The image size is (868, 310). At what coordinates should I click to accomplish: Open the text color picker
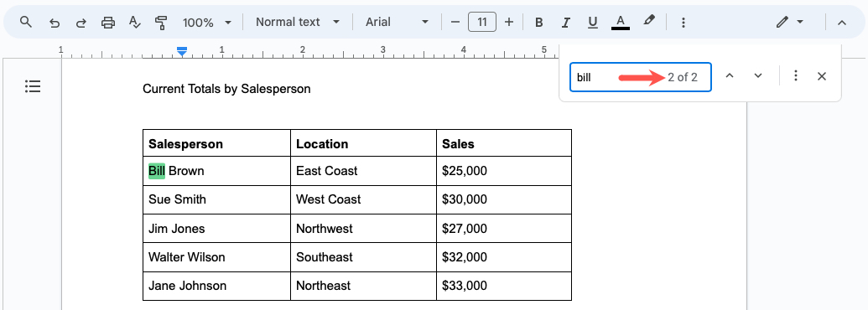tap(621, 23)
